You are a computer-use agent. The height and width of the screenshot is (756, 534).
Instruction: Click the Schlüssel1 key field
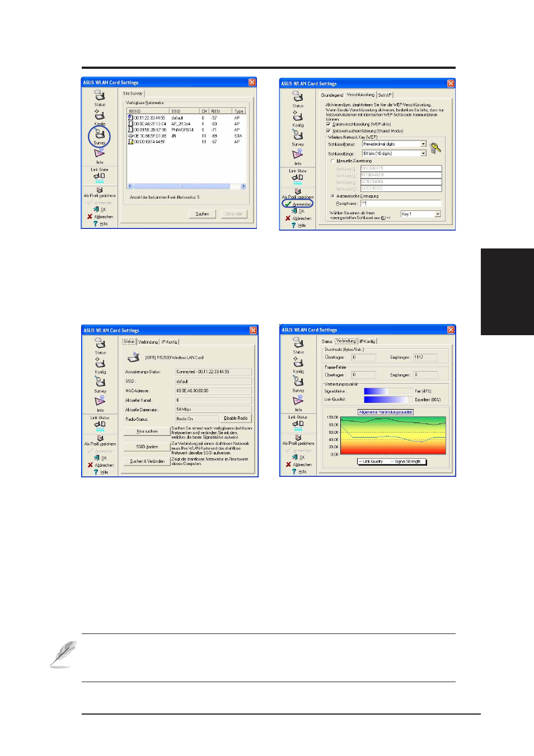[x=401, y=168]
